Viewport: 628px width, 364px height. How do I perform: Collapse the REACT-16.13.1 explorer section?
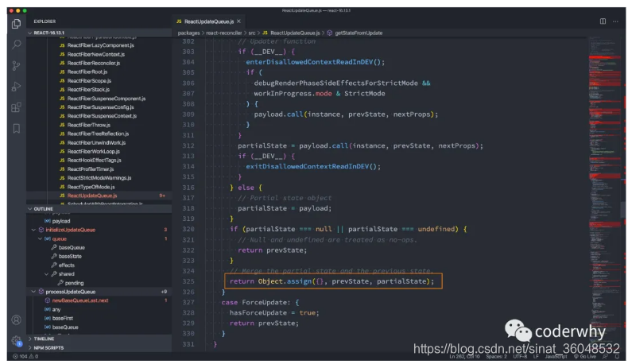[99, 33]
